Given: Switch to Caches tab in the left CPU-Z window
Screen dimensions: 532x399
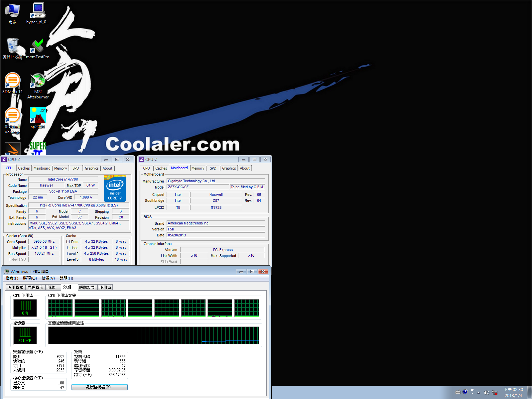Looking at the screenshot, I should [24, 168].
